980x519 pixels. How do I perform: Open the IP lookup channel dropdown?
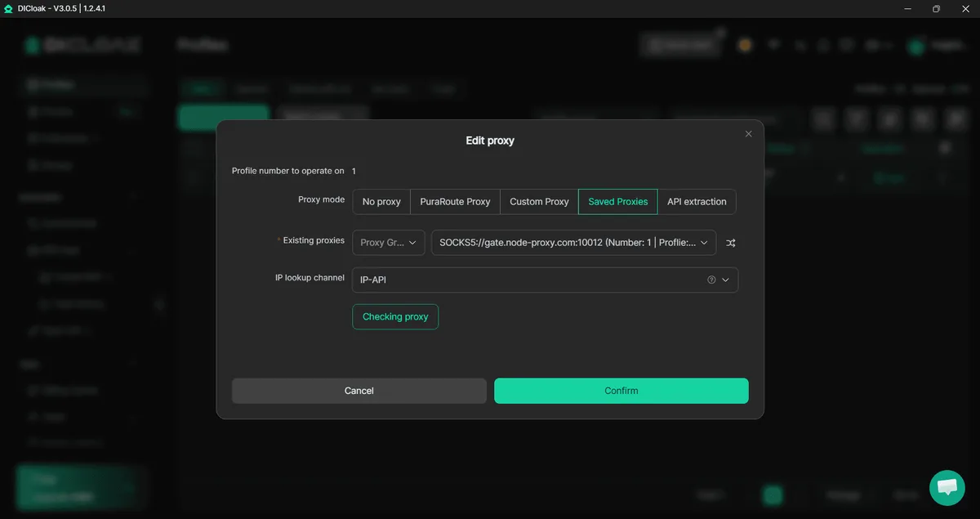[546, 280]
